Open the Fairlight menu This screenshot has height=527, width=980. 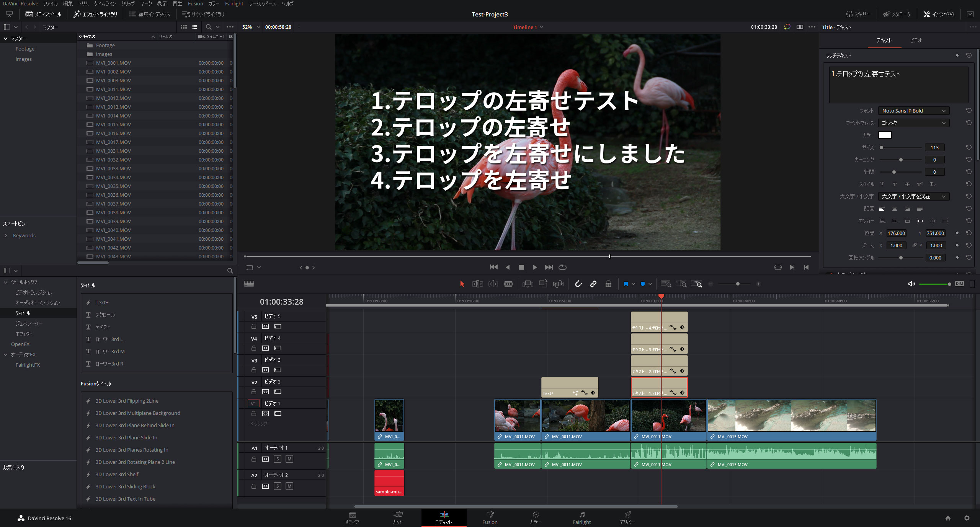tap(234, 3)
